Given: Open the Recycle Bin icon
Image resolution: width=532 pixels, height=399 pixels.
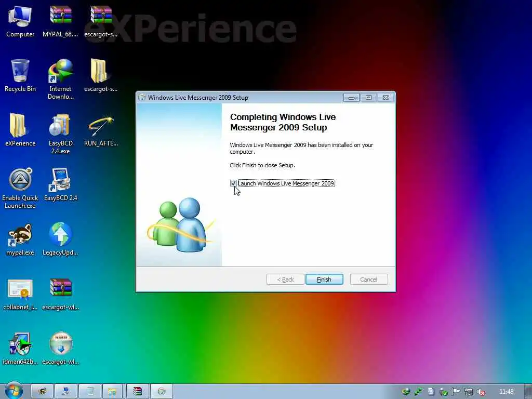Looking at the screenshot, I should click(x=20, y=75).
